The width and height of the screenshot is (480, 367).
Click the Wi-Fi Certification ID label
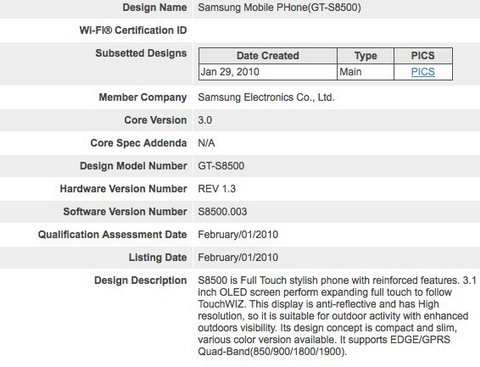(x=133, y=30)
